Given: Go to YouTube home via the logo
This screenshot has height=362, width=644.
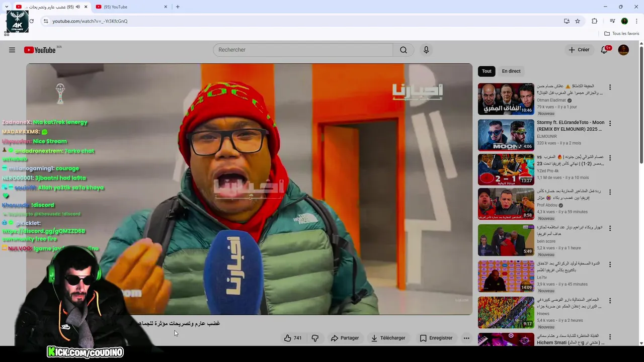Looking at the screenshot, I should pos(40,50).
